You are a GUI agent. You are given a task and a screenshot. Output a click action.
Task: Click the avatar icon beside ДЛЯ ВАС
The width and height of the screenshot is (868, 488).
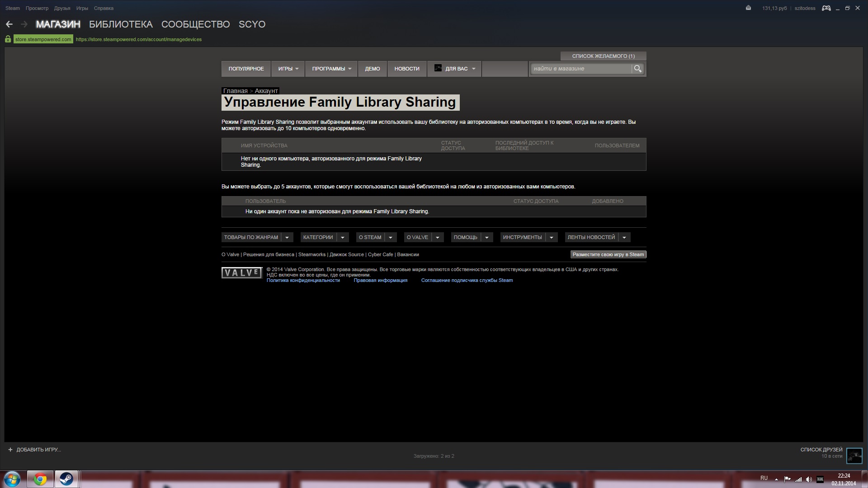(x=438, y=68)
